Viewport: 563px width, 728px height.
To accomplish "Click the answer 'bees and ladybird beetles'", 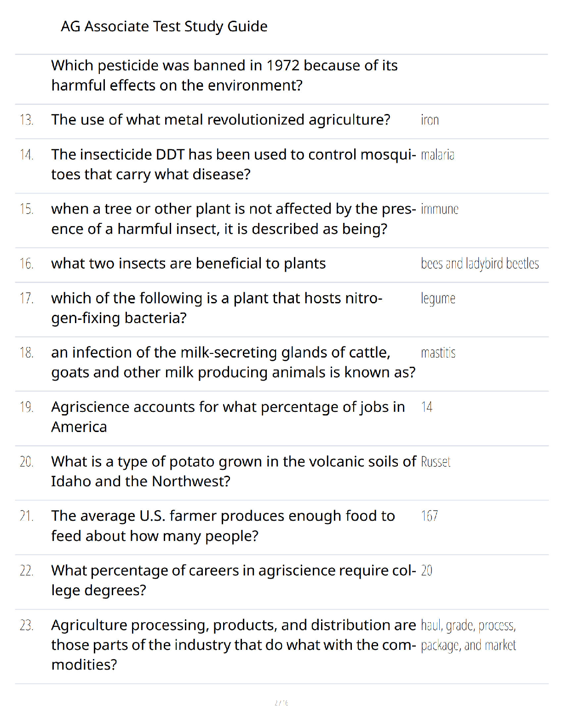I will tap(480, 264).
